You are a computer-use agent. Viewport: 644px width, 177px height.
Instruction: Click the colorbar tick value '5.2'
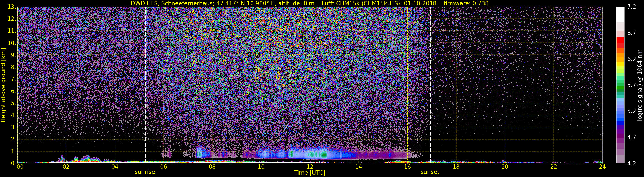pyautogui.click(x=632, y=111)
